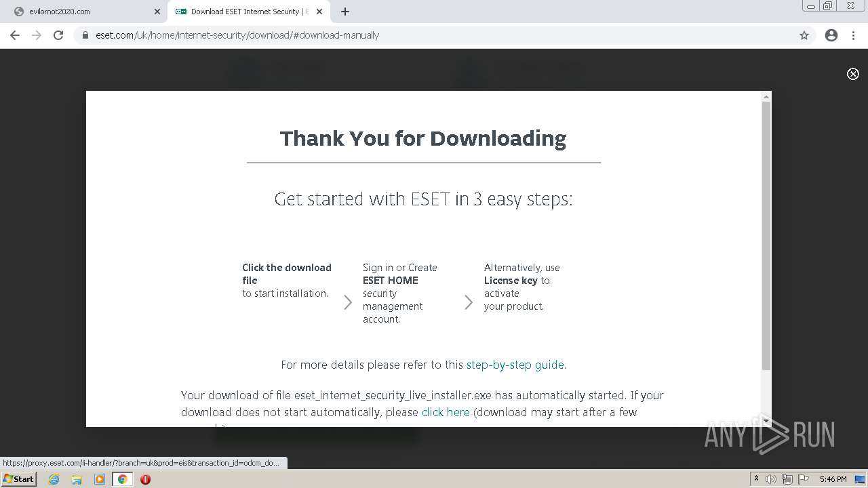Click Chrome icon in taskbar
The width and height of the screenshot is (868, 488).
[122, 479]
